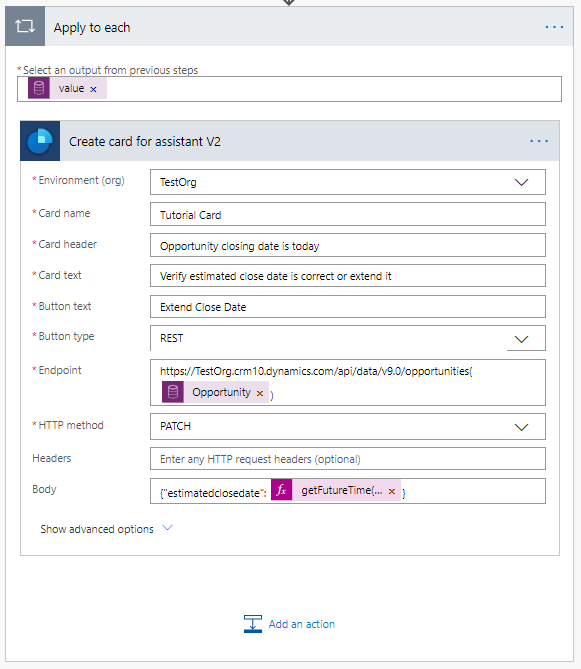This screenshot has height=669, width=581.
Task: Click the Button text input field
Action: (348, 307)
